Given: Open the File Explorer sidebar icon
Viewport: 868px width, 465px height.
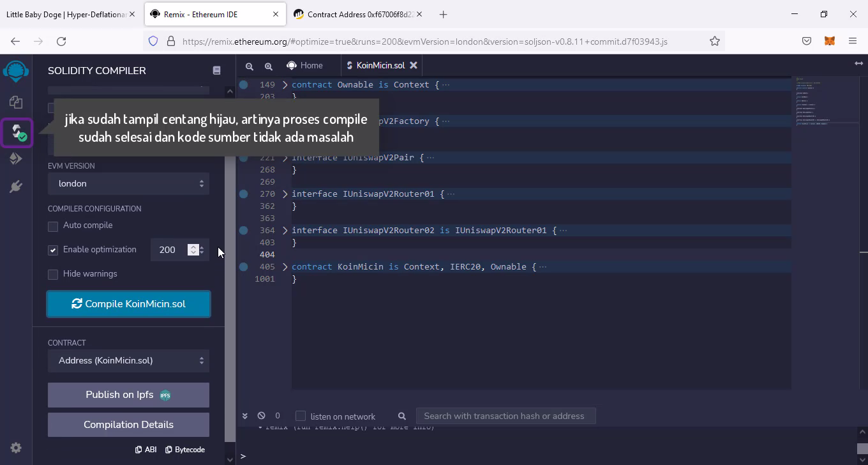Looking at the screenshot, I should click(16, 102).
